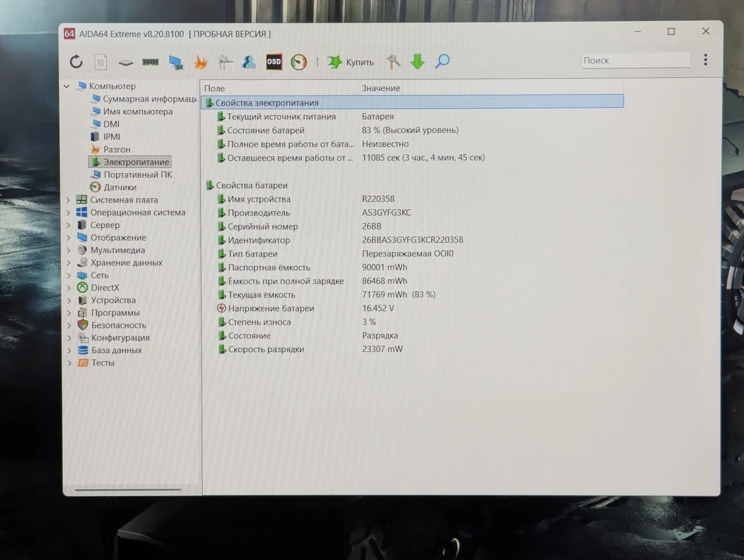Expand the Операционная система node
The image size is (744, 560).
[69, 213]
